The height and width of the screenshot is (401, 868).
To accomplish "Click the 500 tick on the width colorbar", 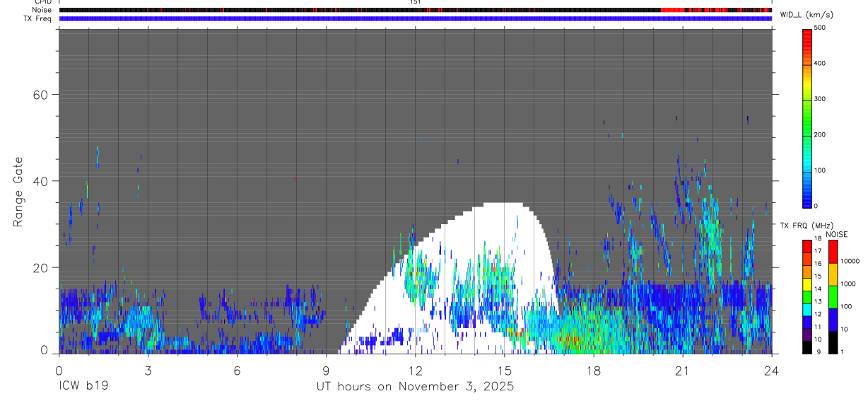I will point(821,28).
